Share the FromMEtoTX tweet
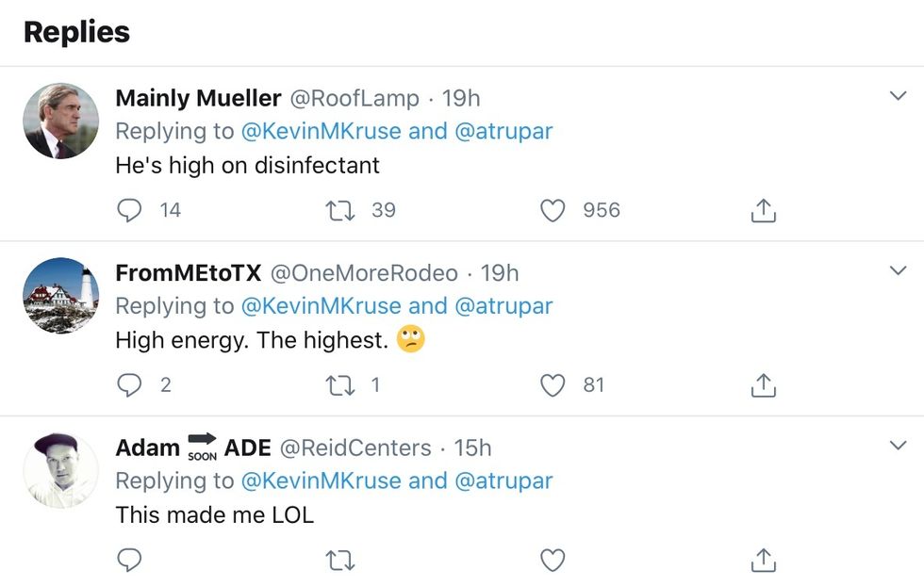The width and height of the screenshot is (924, 586). pyautogui.click(x=763, y=385)
